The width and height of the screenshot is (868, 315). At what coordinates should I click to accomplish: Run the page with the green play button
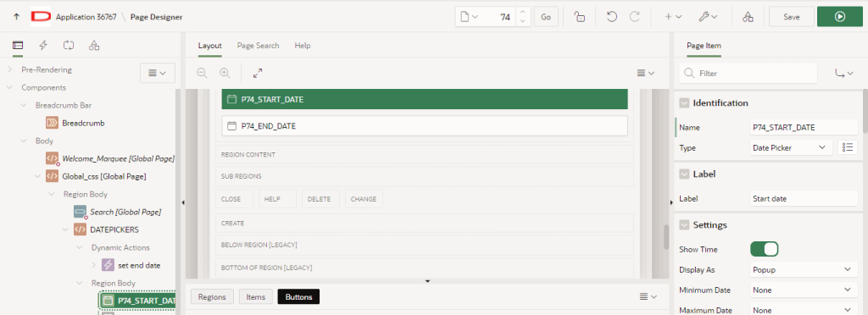coord(839,17)
